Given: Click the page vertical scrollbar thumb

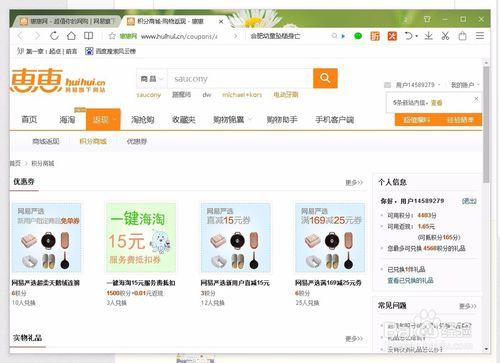Looking at the screenshot, I should 486,124.
